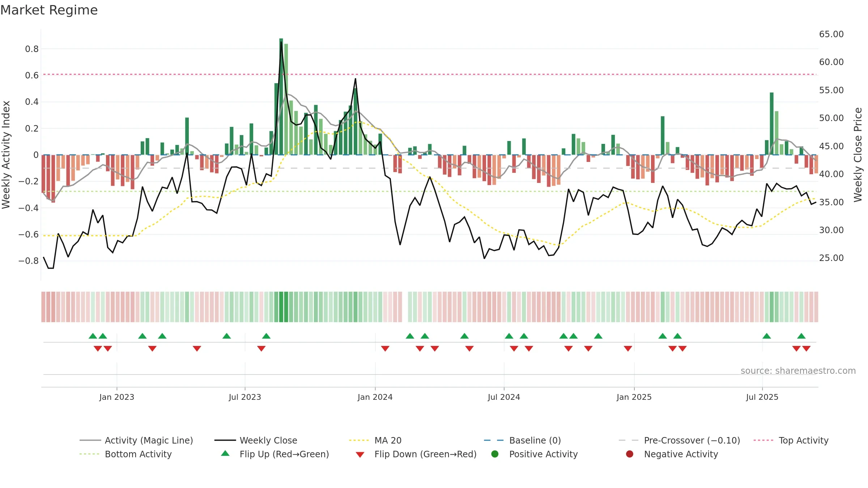Click the Jul 2025 x-axis label
This screenshot has height=488, width=868.
point(762,397)
